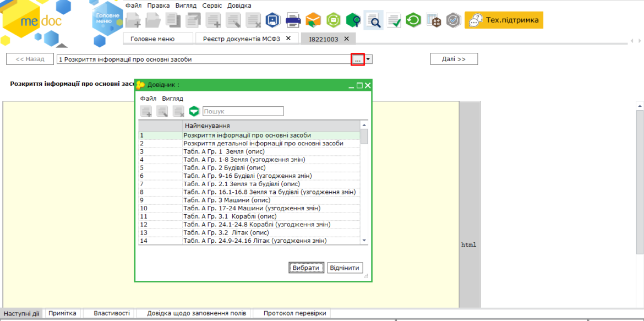The image size is (644, 321).
Task: Click the Вибрати button in dialog
Action: coord(306,268)
